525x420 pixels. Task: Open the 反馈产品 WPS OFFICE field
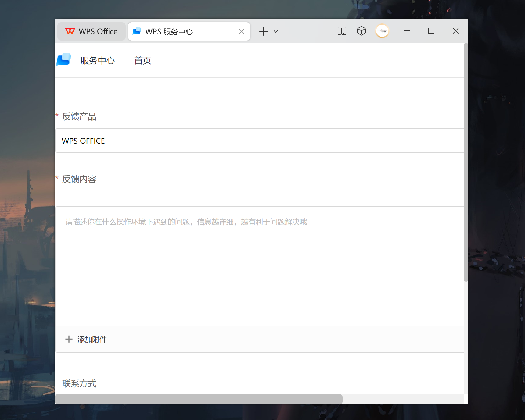(x=259, y=141)
